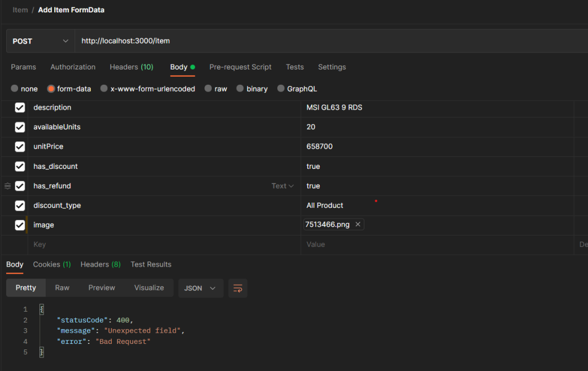Click the has_refund value true
The image size is (588, 371).
(x=313, y=186)
